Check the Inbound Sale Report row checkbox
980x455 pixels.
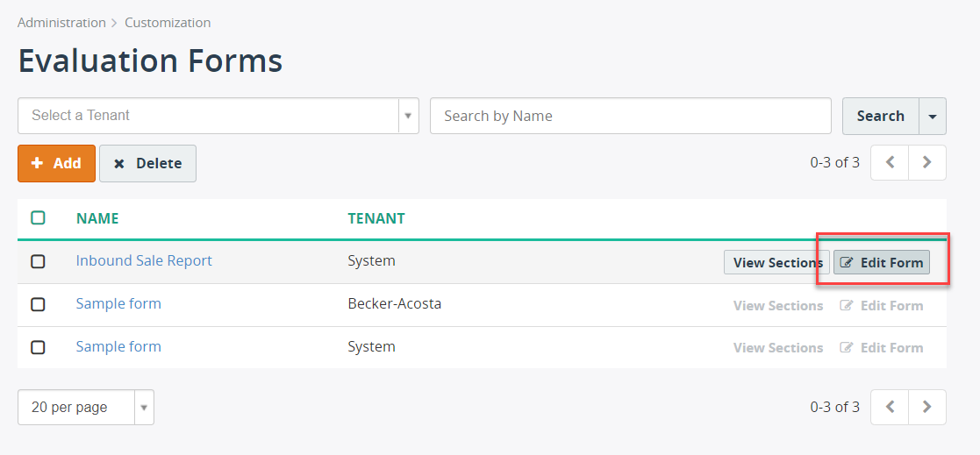[38, 261]
